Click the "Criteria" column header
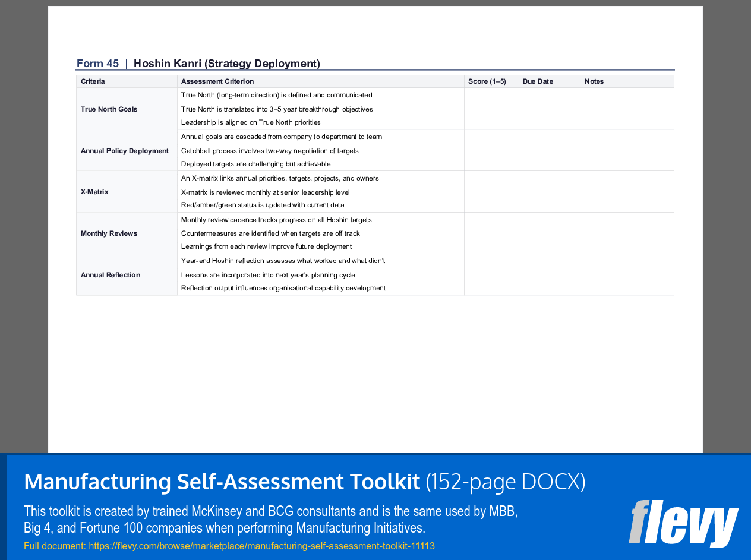 pyautogui.click(x=91, y=81)
